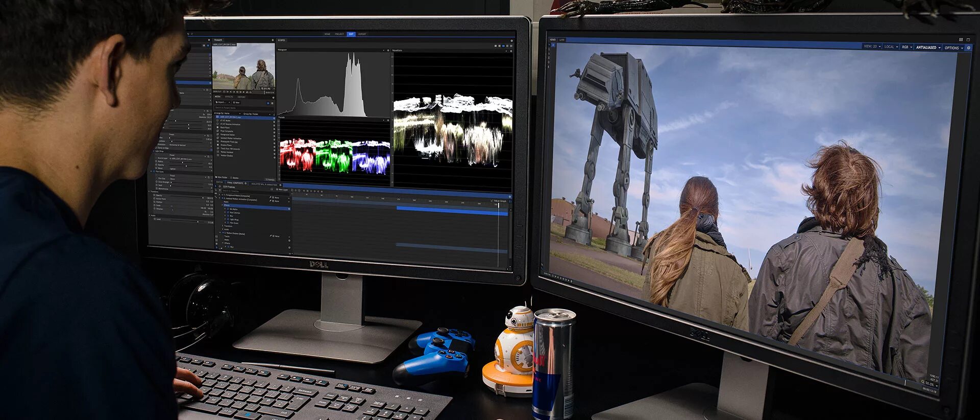Switch to the HOME tab in top bar

tap(327, 34)
